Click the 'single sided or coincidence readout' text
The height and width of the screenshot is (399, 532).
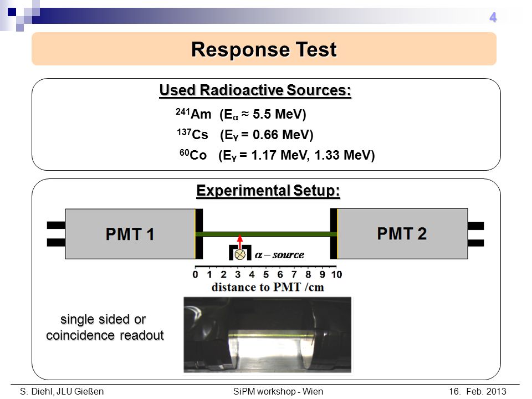105,327
